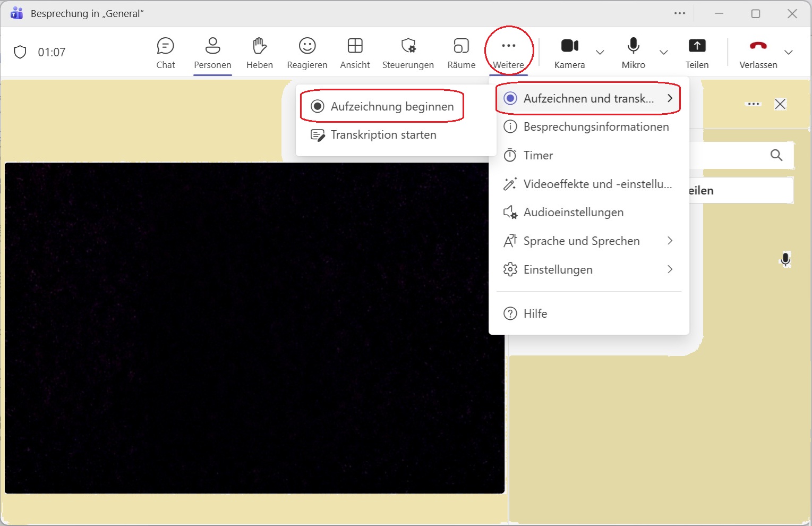Select Transkription starten menu entry

pyautogui.click(x=382, y=135)
